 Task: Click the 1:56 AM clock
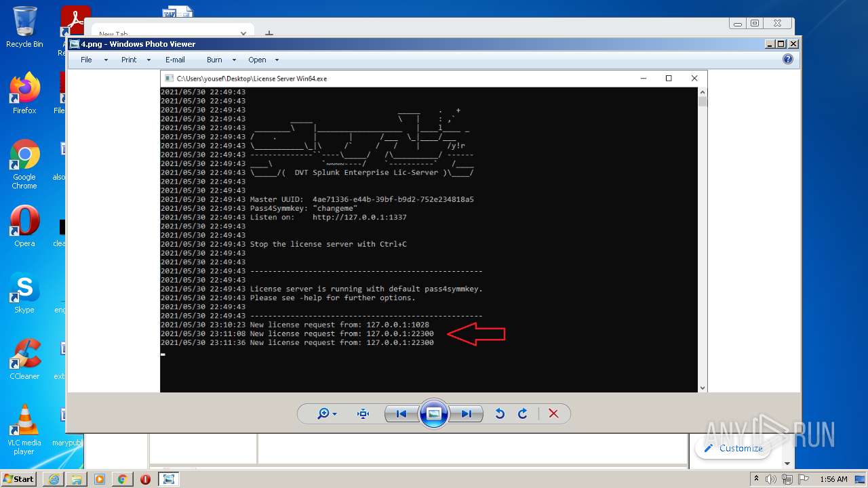833,479
